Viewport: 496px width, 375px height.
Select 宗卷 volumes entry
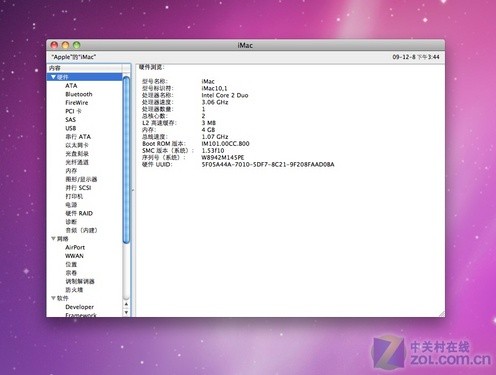coord(71,273)
